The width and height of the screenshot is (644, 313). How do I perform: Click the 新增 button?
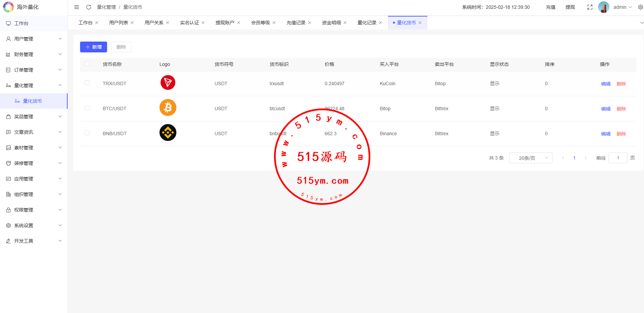(94, 47)
